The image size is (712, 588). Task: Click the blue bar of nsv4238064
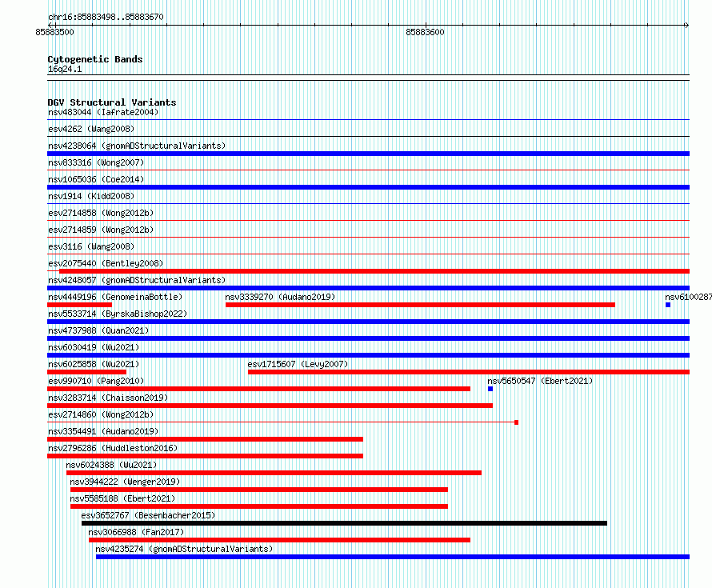(x=368, y=154)
